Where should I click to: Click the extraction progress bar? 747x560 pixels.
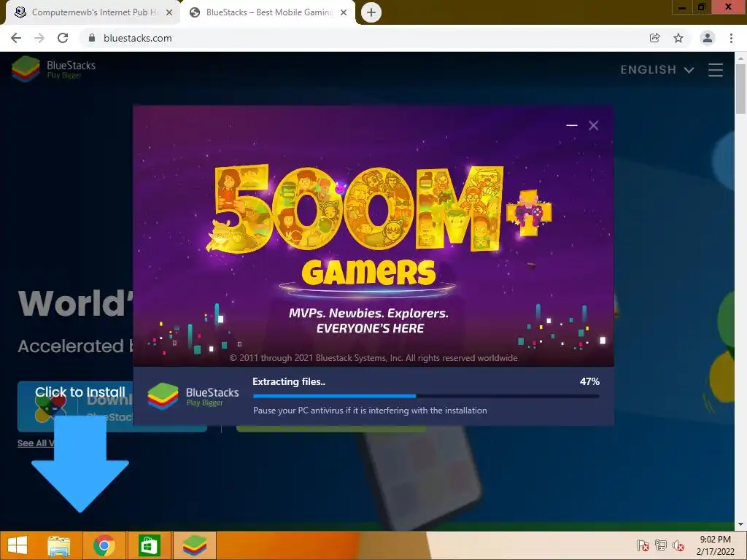click(426, 396)
